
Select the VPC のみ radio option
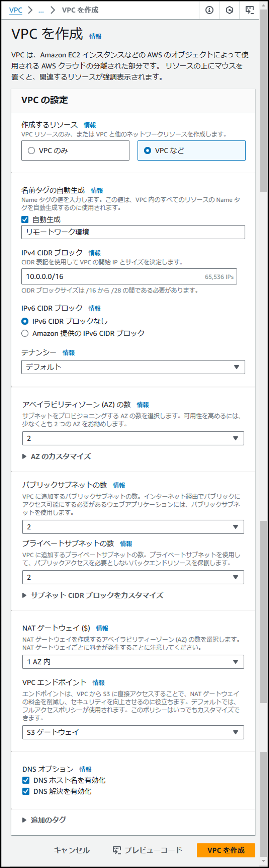[x=75, y=150]
